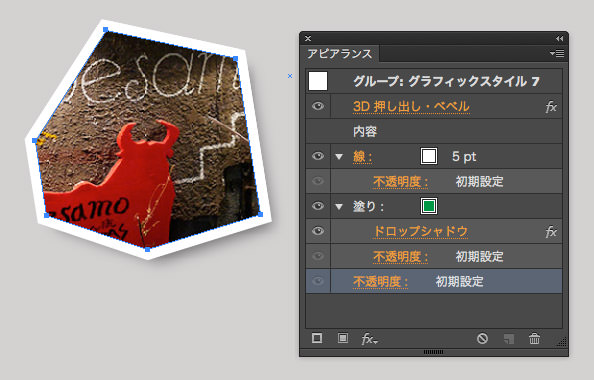
Task: Open the Appearance panel options menu
Action: click(557, 54)
